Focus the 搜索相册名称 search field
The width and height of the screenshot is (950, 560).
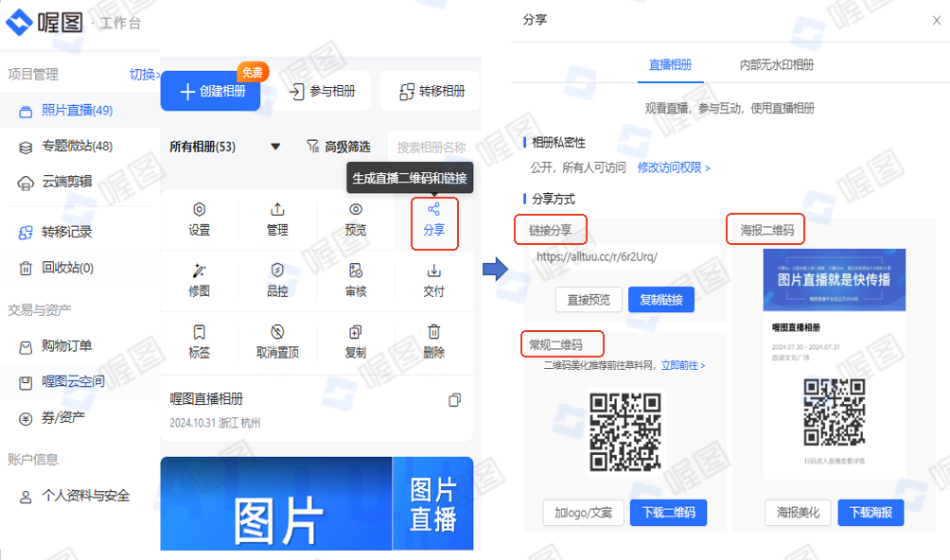pyautogui.click(x=433, y=148)
